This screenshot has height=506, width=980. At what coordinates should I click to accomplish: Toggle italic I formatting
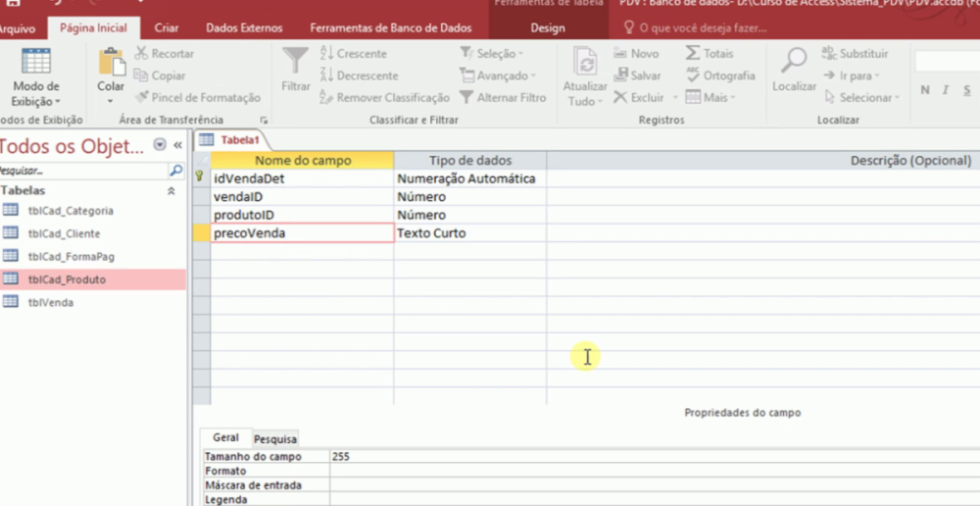point(946,90)
